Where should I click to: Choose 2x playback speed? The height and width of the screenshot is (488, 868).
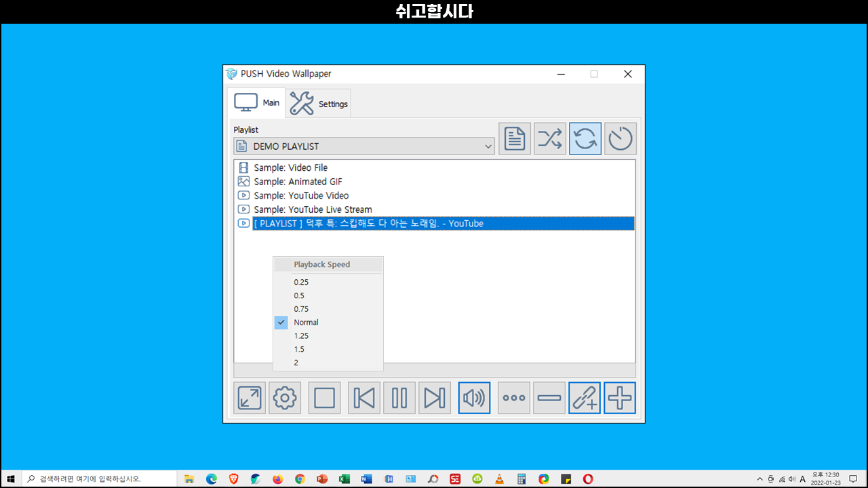coord(328,363)
